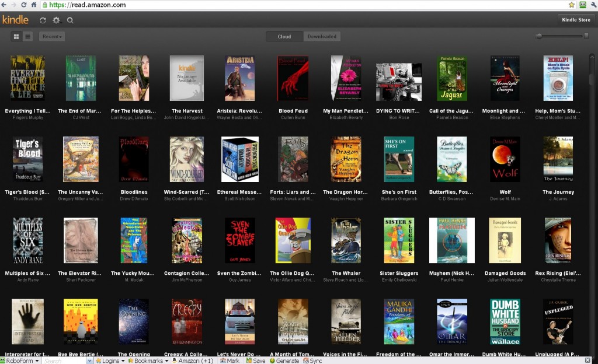Click the RoboForm Search field
This screenshot has height=364, width=598.
click(64, 360)
